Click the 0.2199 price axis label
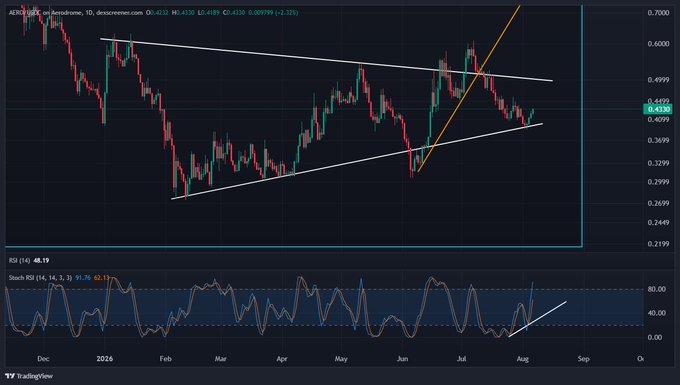The width and height of the screenshot is (680, 385). pos(658,244)
